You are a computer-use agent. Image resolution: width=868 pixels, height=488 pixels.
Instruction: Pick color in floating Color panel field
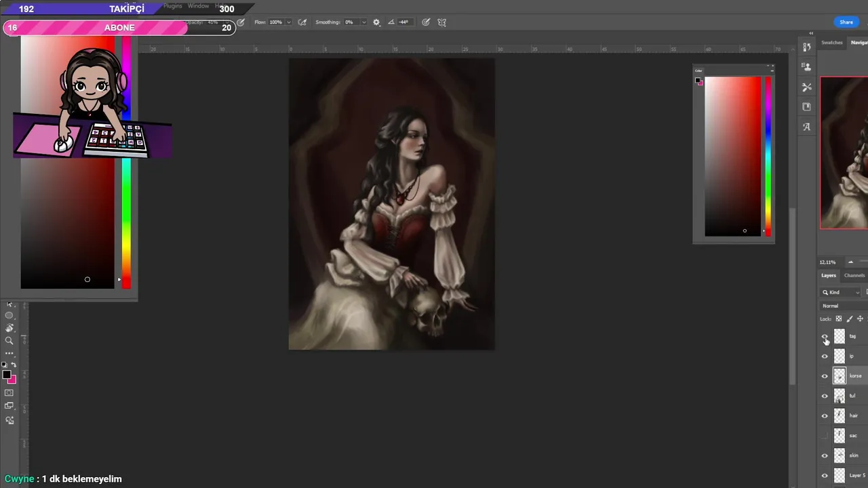[x=733, y=157]
